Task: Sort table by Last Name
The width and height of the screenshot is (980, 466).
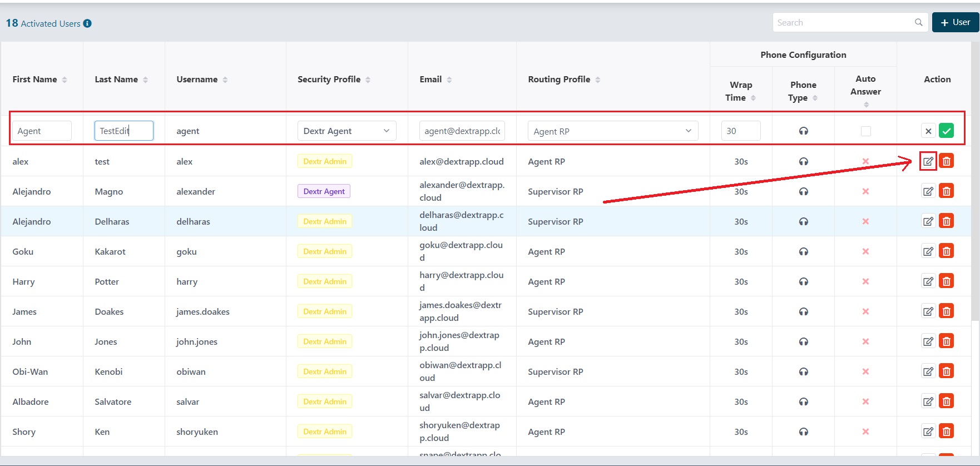Action: click(x=145, y=80)
